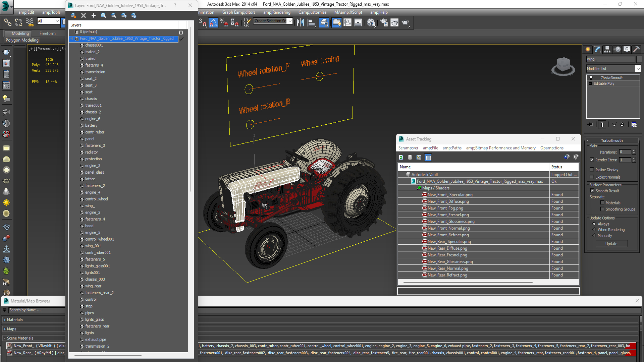
Task: Switch to Motion command panel tab
Action: 617,49
